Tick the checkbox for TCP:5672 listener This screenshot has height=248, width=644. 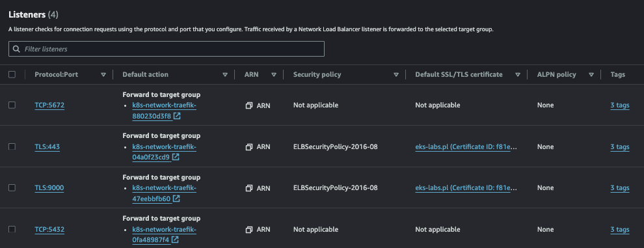[x=12, y=105]
